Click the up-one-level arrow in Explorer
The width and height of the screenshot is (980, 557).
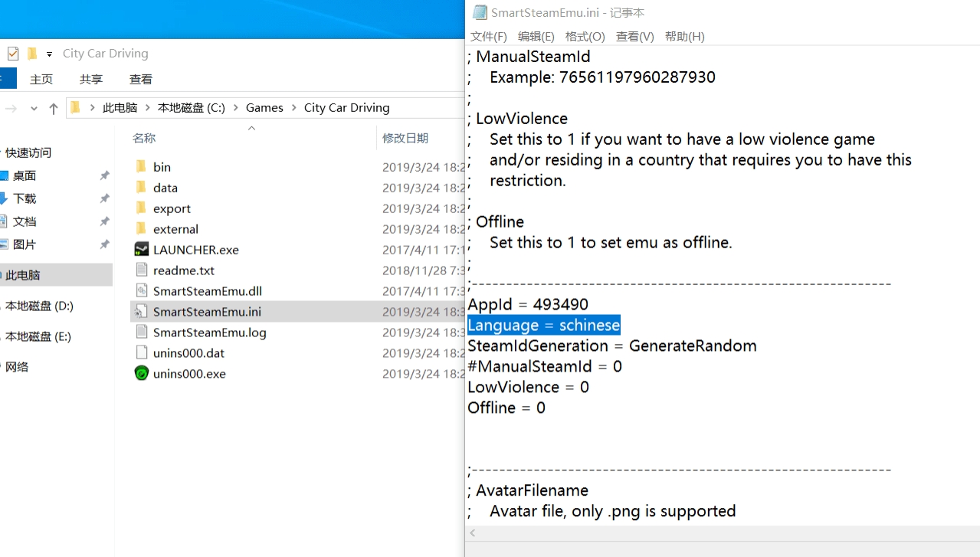tap(53, 109)
